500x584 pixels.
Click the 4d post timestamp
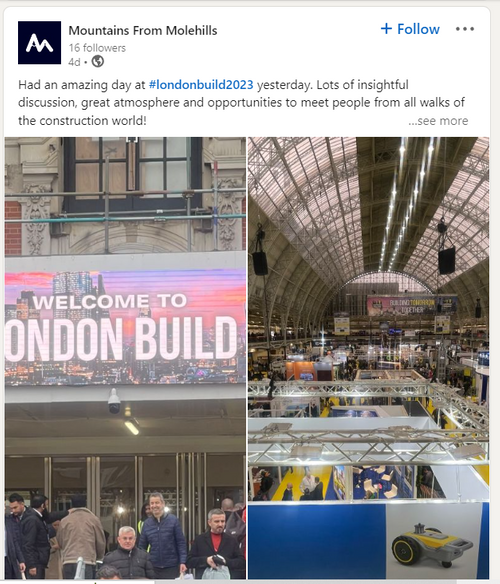coord(74,62)
